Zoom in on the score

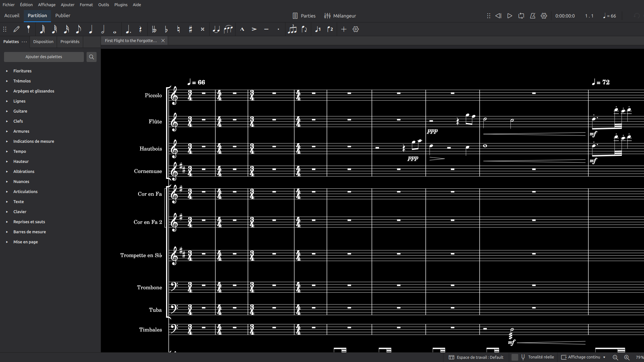pos(627,357)
